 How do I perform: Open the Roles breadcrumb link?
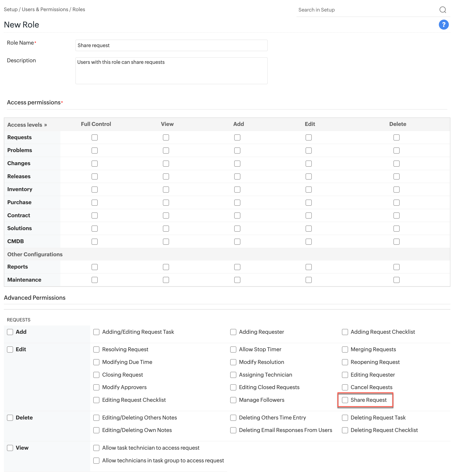pyautogui.click(x=79, y=9)
